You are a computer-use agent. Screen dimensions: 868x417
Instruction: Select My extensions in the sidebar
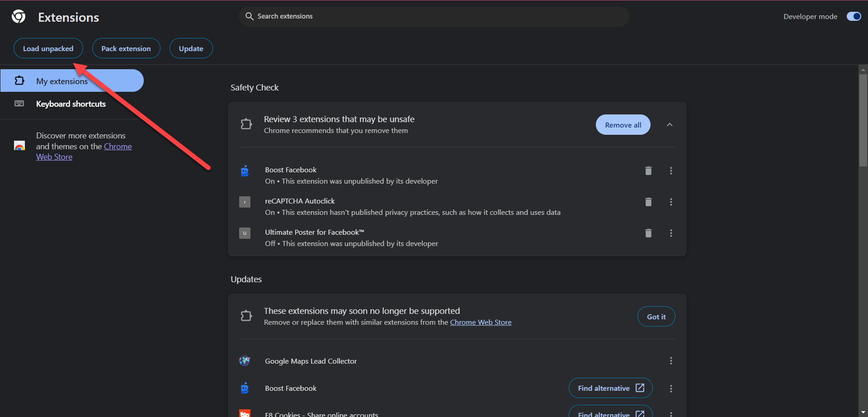click(x=62, y=81)
